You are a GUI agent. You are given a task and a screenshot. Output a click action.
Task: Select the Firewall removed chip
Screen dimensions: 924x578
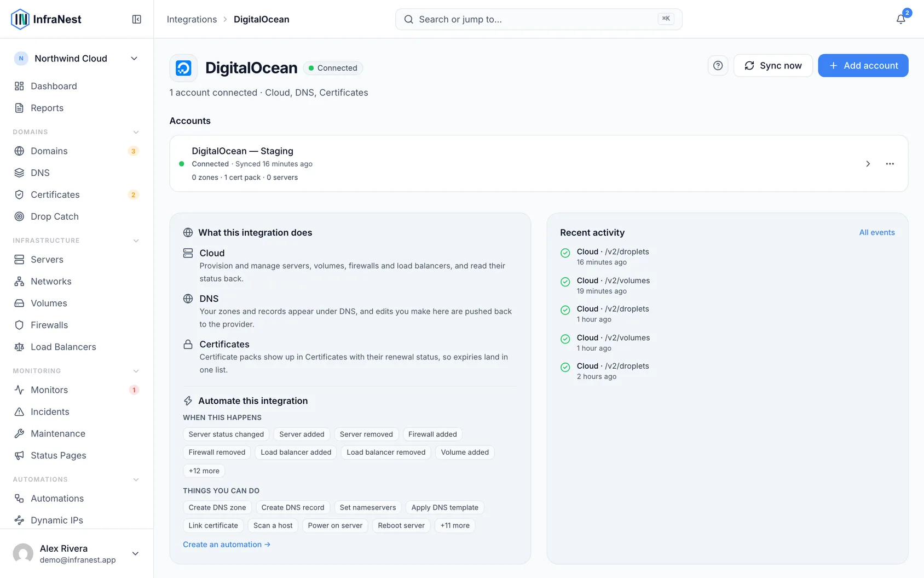pos(217,453)
